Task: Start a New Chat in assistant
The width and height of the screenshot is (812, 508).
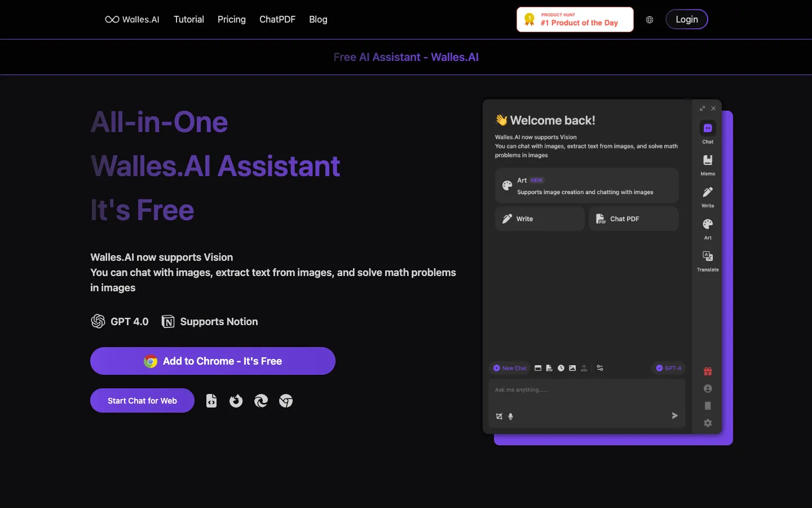Action: coord(510,368)
